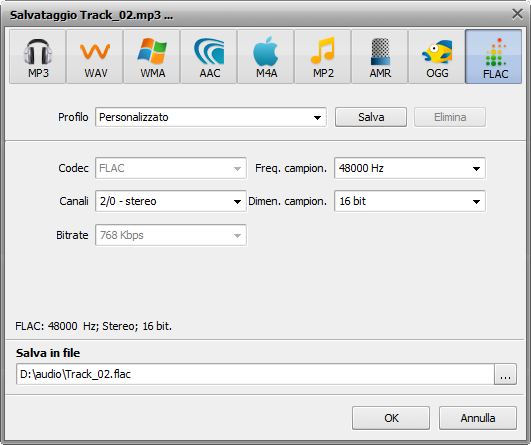Pick the WMA format button
531x445 pixels.
click(152, 57)
